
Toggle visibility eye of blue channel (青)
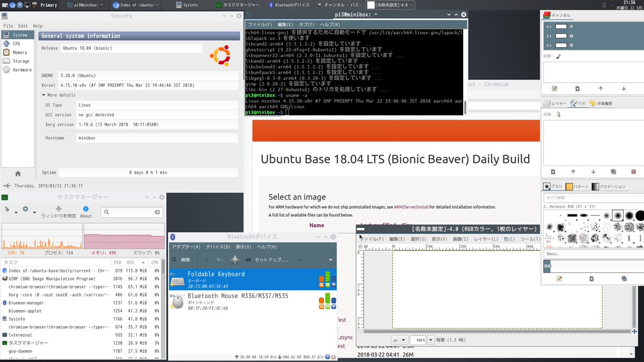coord(548,45)
